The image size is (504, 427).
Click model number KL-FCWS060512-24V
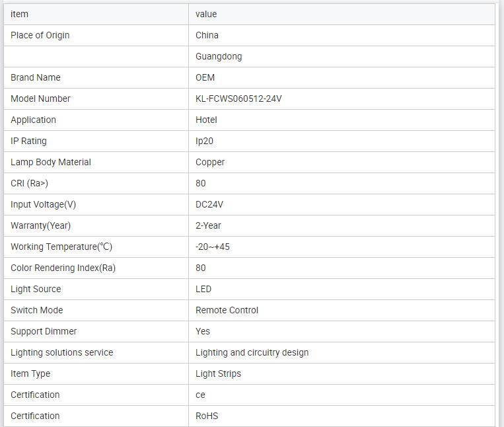(239, 98)
